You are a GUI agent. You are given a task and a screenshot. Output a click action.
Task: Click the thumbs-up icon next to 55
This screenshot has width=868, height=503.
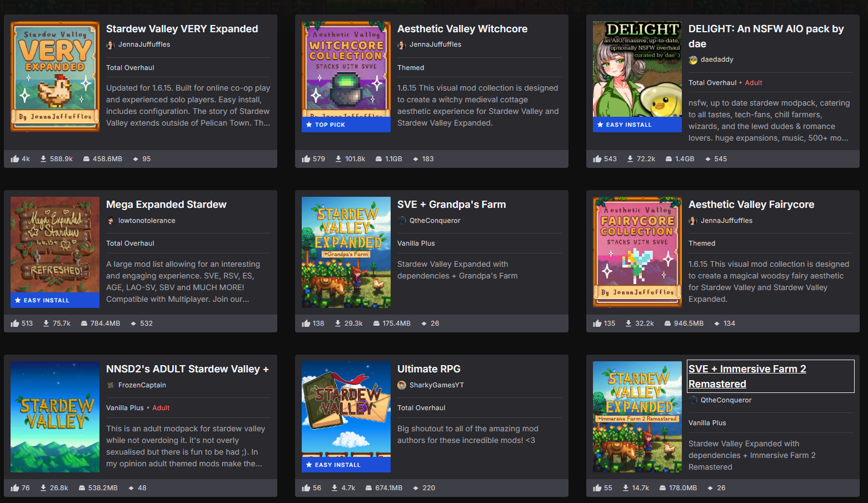(x=597, y=488)
